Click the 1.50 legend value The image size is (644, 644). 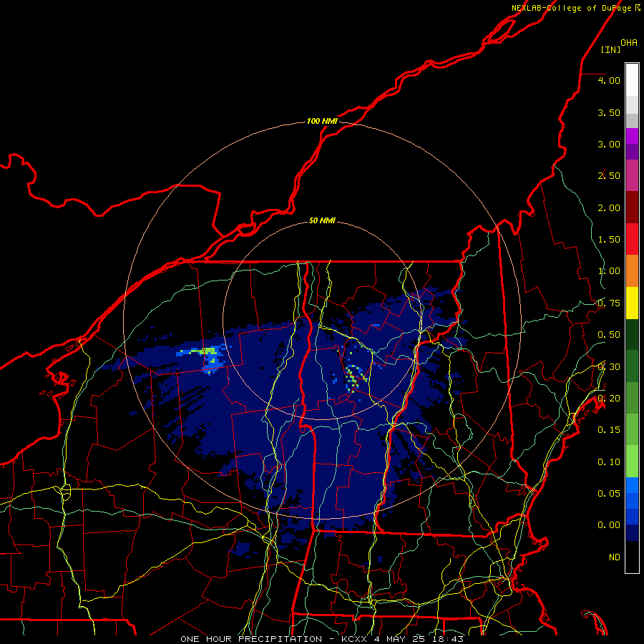click(x=609, y=240)
